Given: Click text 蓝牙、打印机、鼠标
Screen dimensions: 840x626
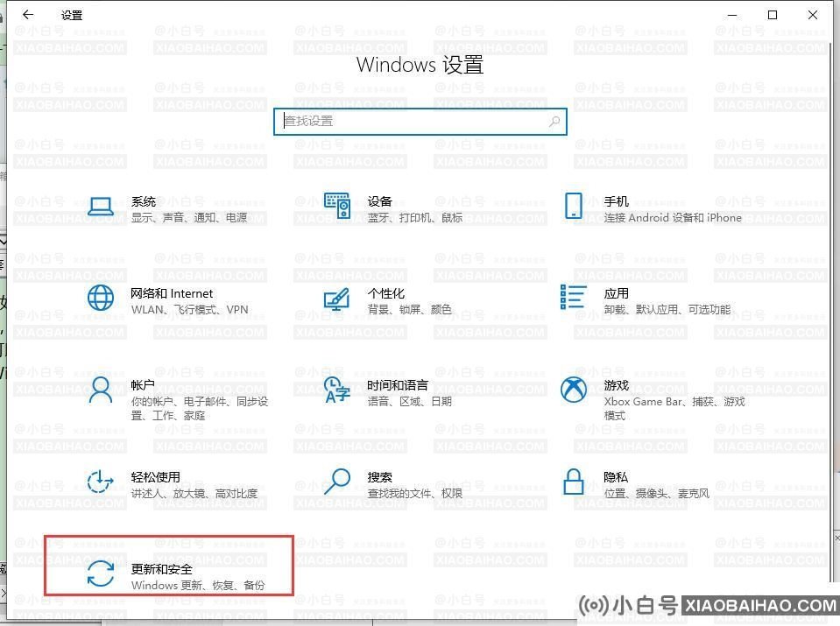Looking at the screenshot, I should click(414, 217).
